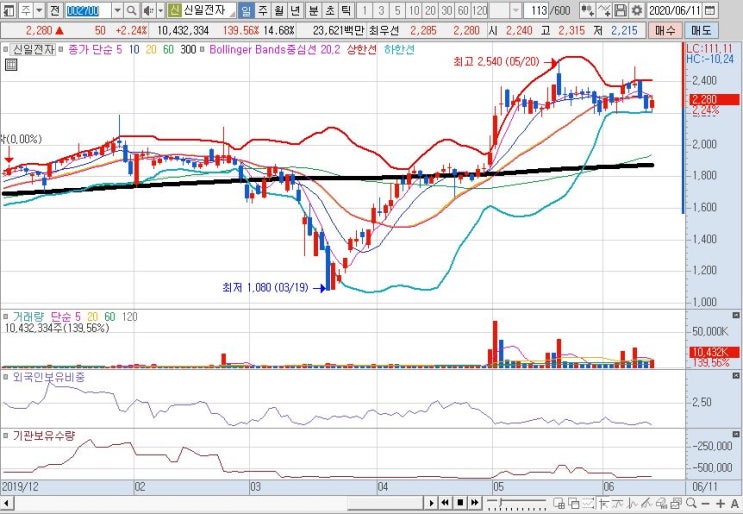Collapse the 거래량 volume panel with corner icon

point(736,315)
